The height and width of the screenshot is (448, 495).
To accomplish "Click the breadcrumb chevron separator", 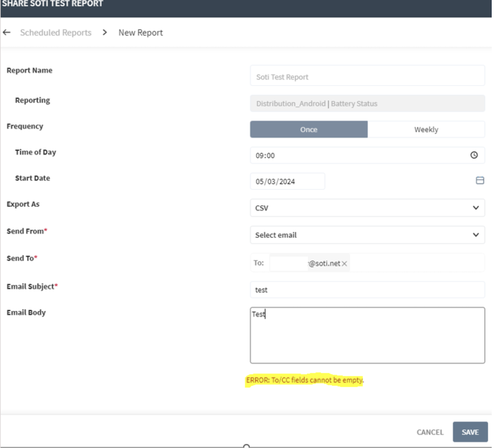I will click(105, 32).
